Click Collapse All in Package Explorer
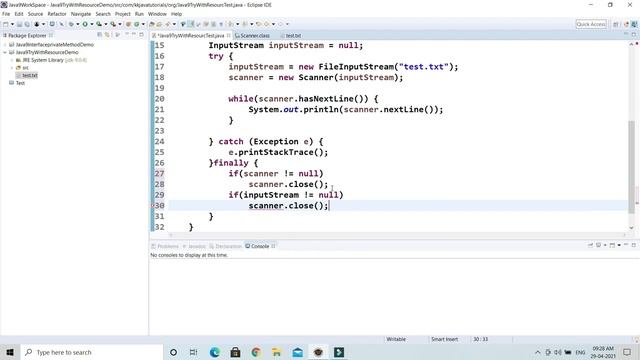The image size is (640, 360). [x=100, y=35]
